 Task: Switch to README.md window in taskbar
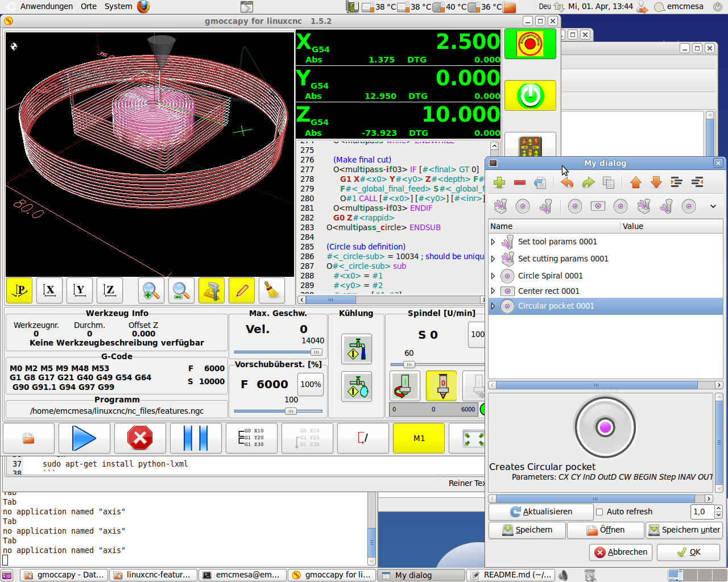511,575
